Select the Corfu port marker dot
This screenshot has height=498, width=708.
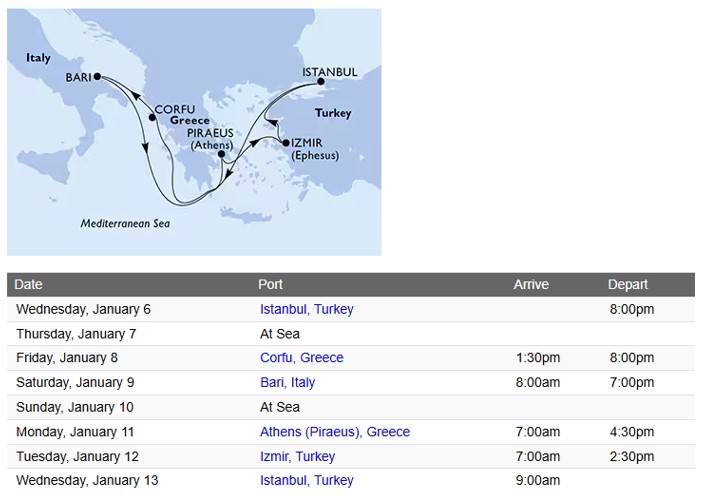tap(152, 117)
